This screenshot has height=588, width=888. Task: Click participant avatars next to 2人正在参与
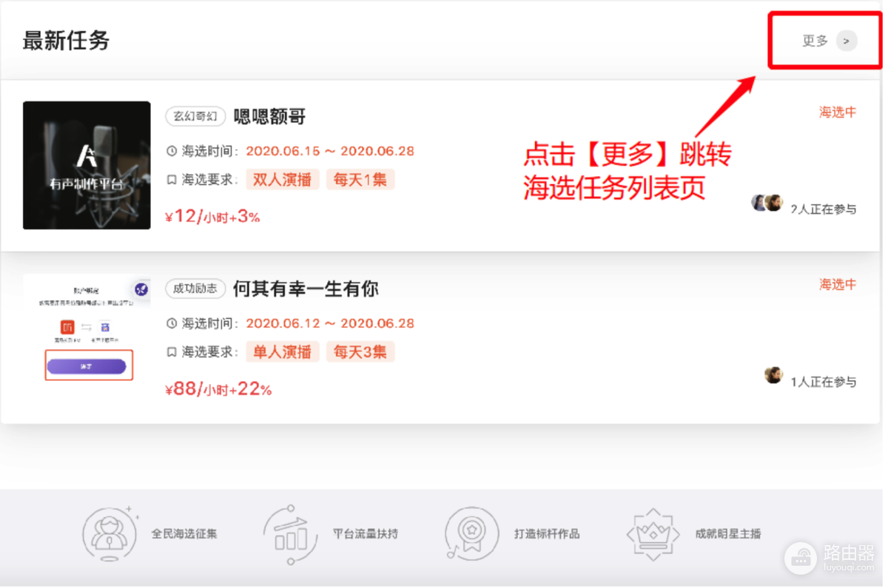click(767, 203)
